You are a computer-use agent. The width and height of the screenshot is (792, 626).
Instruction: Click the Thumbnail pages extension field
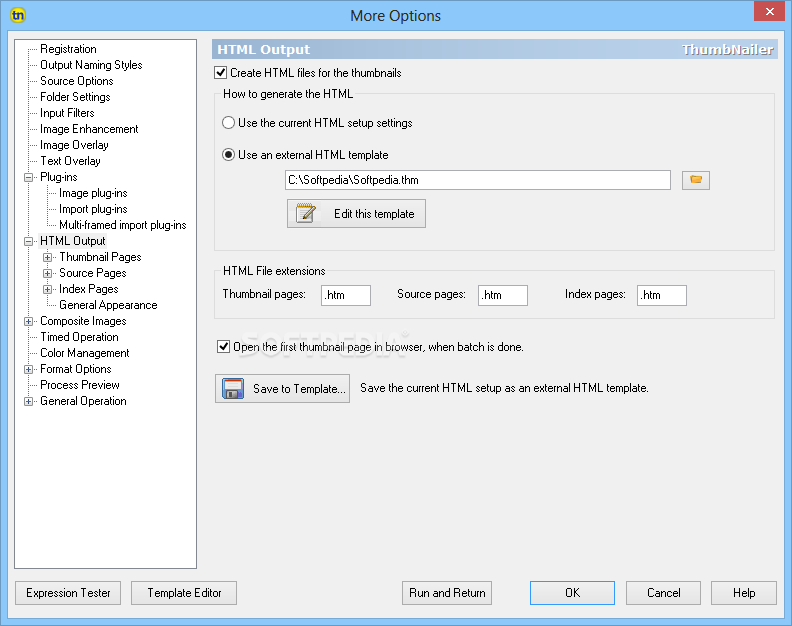346,295
